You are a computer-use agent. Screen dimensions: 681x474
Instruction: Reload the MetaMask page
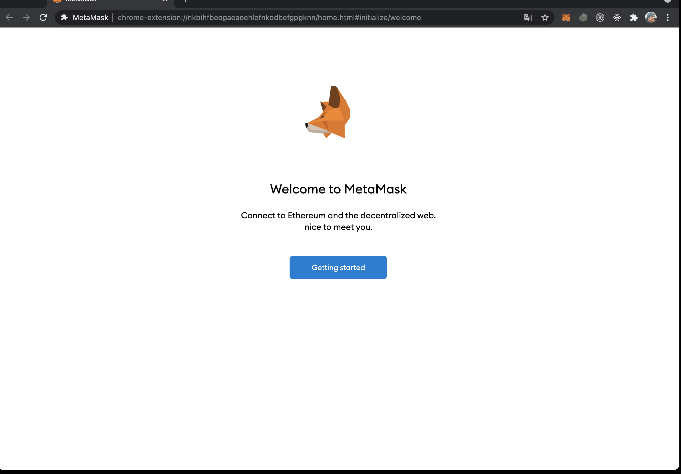tap(43, 17)
